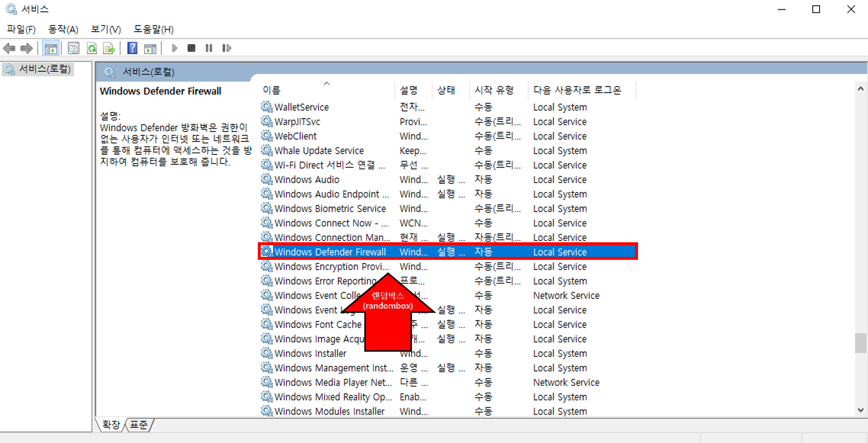Click the vertical scrollbar thumb
This screenshot has height=443, width=868.
(861, 342)
